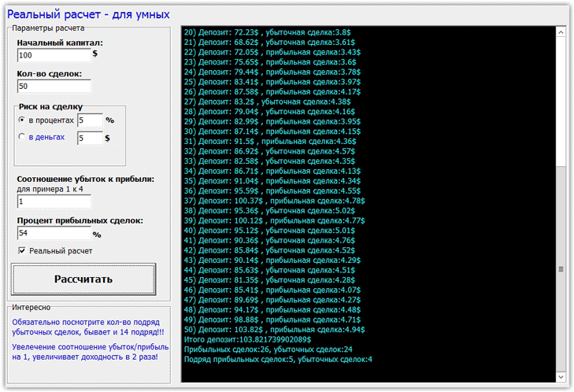Click the Кол-во сделок input field
This screenshot has width=574, height=392.
tap(54, 87)
